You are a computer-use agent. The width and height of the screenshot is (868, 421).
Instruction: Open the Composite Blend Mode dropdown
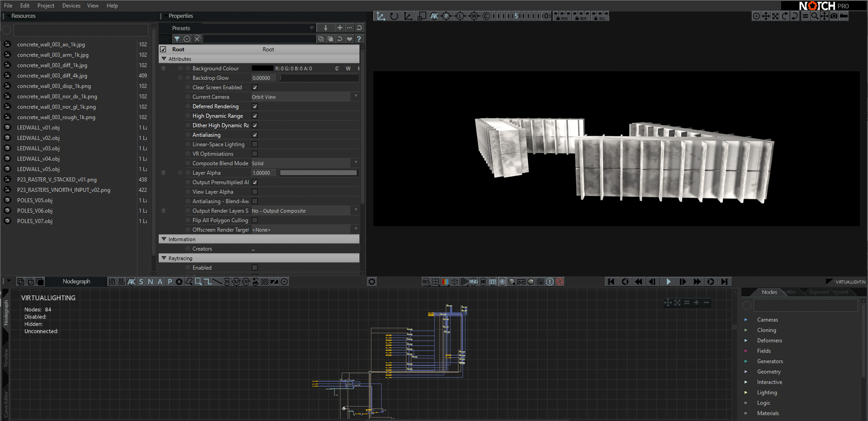304,163
